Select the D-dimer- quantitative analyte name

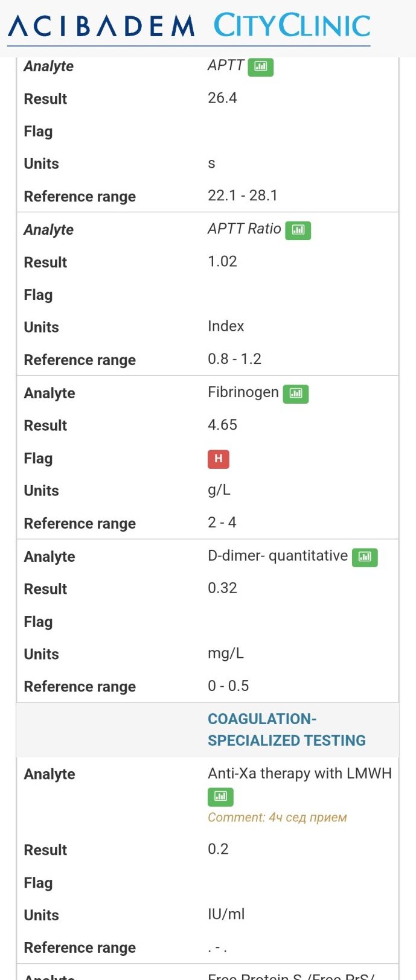click(277, 556)
